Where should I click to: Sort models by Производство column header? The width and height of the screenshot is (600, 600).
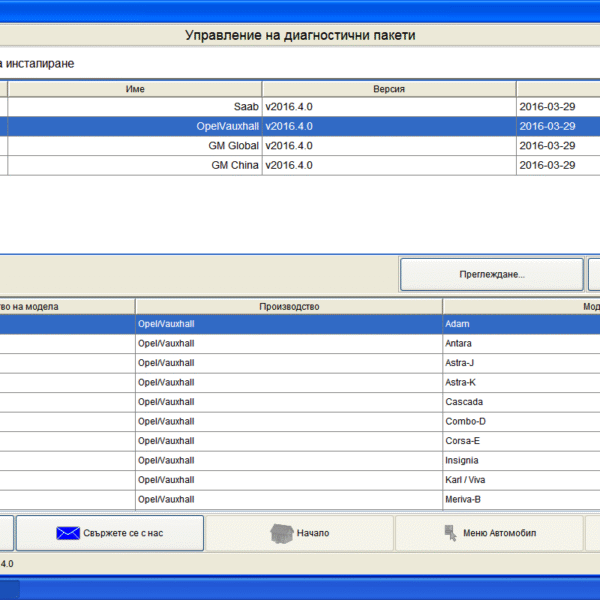[x=289, y=307]
